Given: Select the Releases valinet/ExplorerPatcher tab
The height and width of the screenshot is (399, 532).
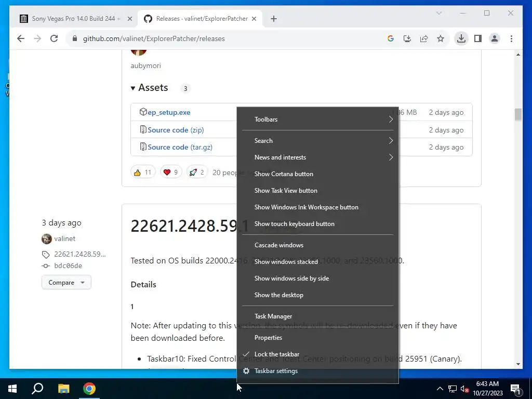Looking at the screenshot, I should click(200, 19).
